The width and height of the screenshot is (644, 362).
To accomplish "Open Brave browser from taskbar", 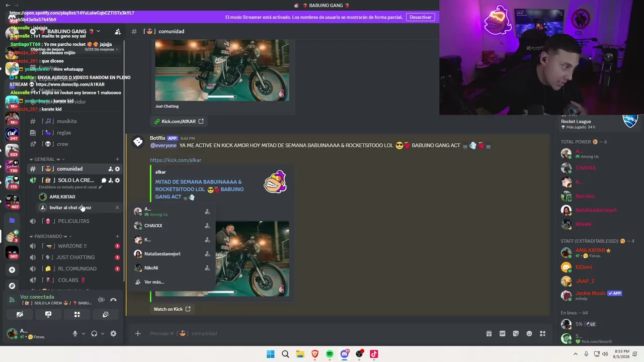I will pos(315,354).
